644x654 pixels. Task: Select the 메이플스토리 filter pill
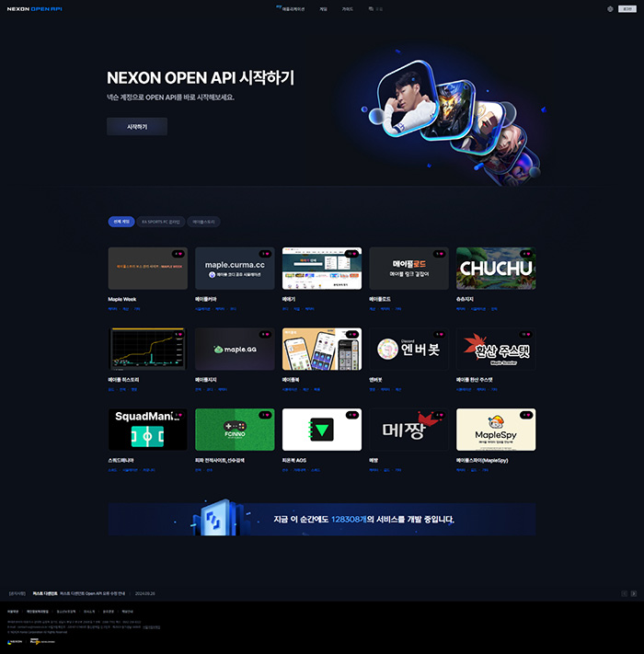click(204, 222)
